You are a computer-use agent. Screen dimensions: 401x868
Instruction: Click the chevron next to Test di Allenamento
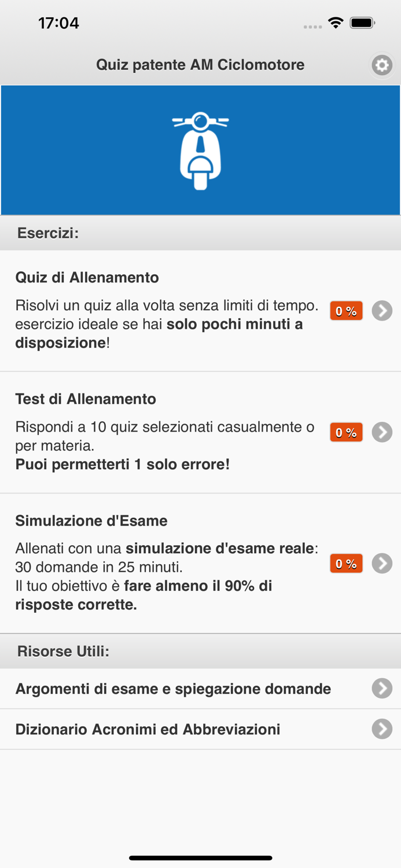click(382, 432)
